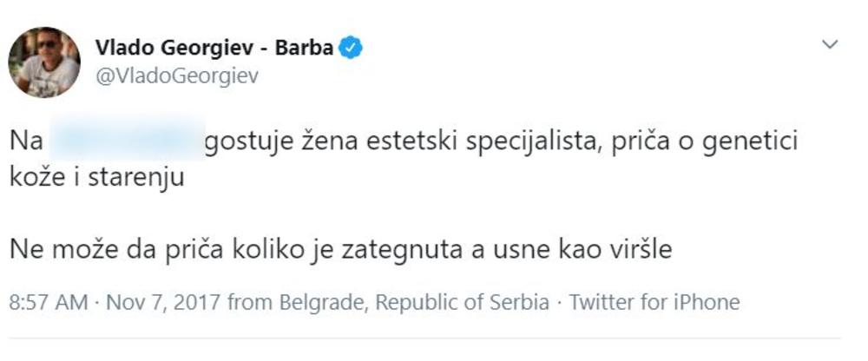Image resolution: width=868 pixels, height=361 pixels.
Task: Click the word "Na" starting the tweet
Action: coord(23,142)
